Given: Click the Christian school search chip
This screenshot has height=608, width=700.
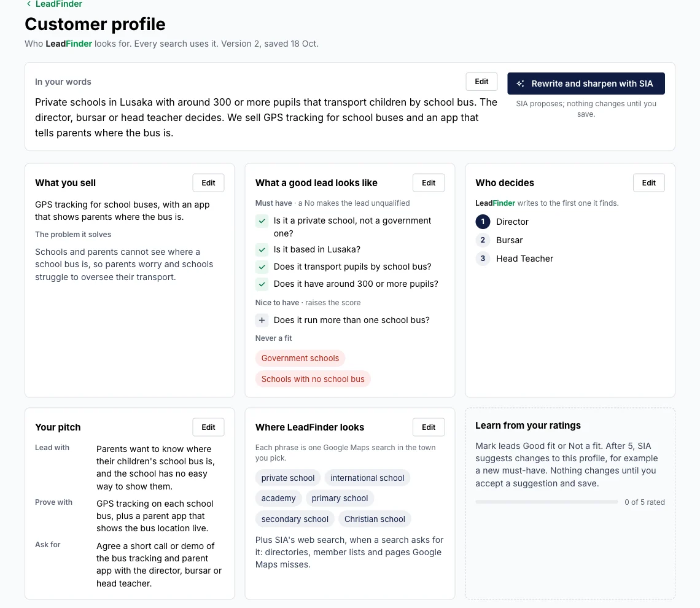Looking at the screenshot, I should pos(375,519).
